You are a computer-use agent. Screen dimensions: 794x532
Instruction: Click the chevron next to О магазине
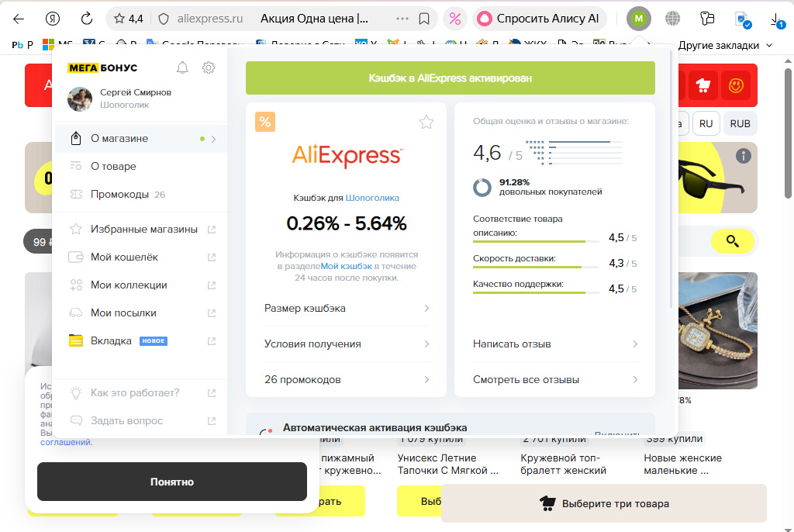coord(214,139)
